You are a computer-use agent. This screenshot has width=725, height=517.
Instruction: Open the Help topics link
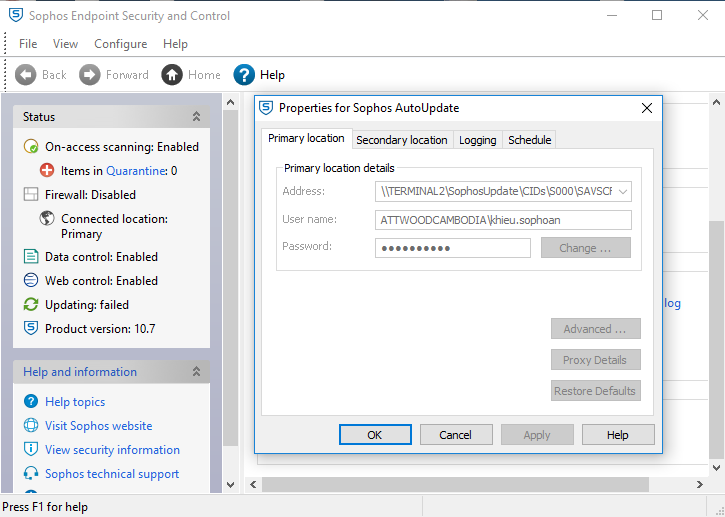coord(75,402)
